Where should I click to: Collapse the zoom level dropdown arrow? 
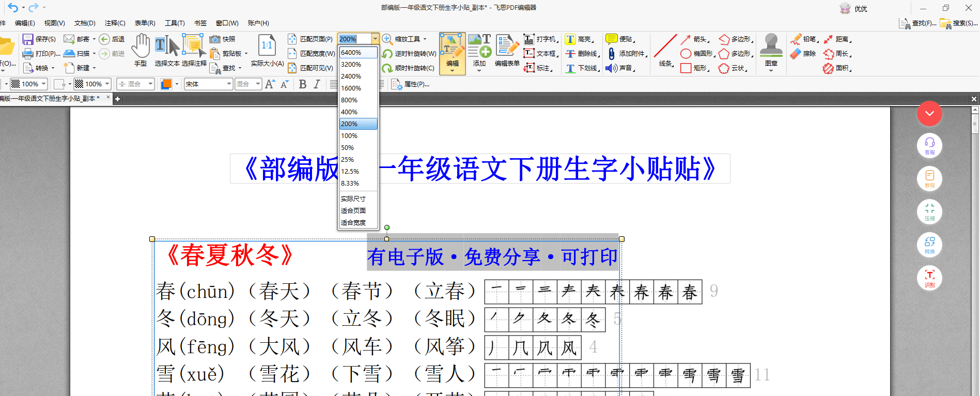(375, 39)
